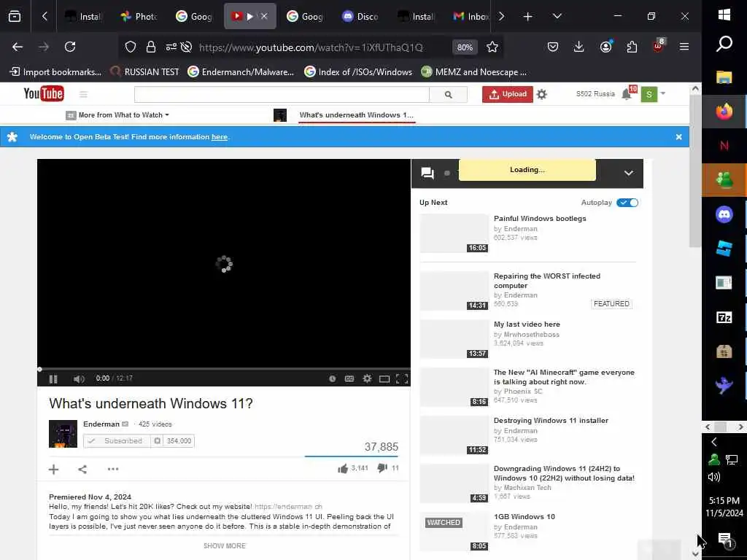
Task: Open 'My last video here' thumbnail
Action: tap(454, 339)
